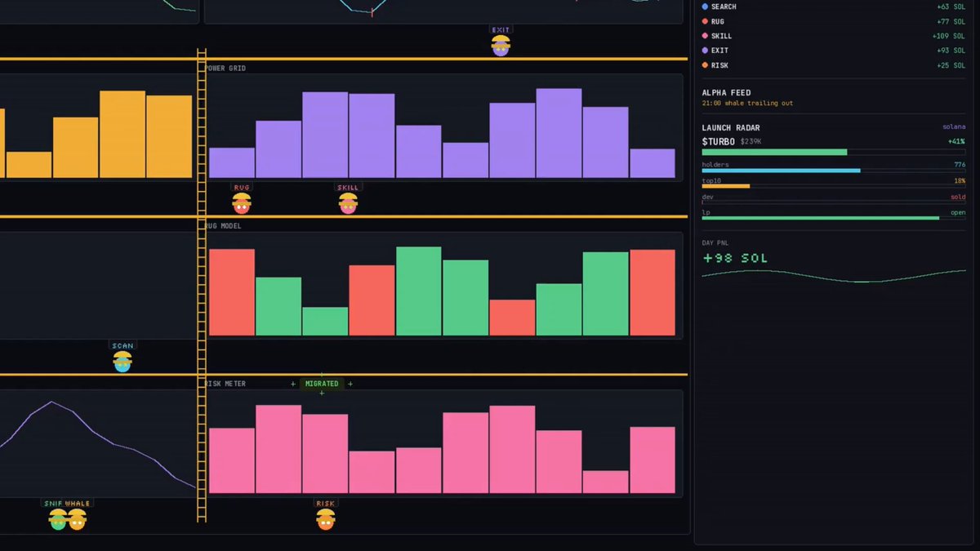Click the green MIGRATED badge
This screenshot has width=980, height=551.
322,384
